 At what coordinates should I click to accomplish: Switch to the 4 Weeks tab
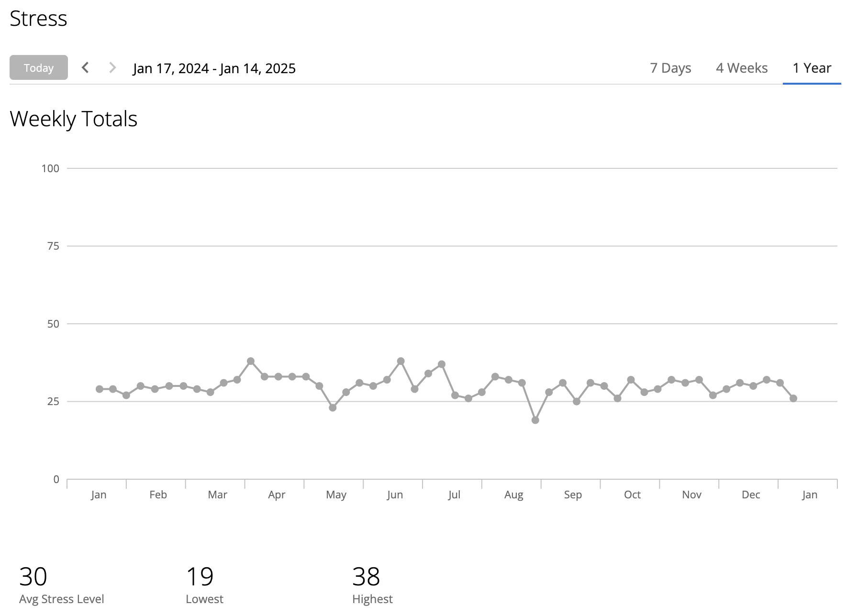[x=742, y=68]
